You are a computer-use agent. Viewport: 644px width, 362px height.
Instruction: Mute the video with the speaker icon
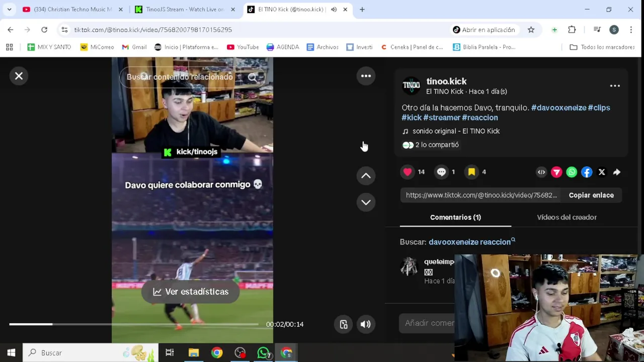coord(366,324)
